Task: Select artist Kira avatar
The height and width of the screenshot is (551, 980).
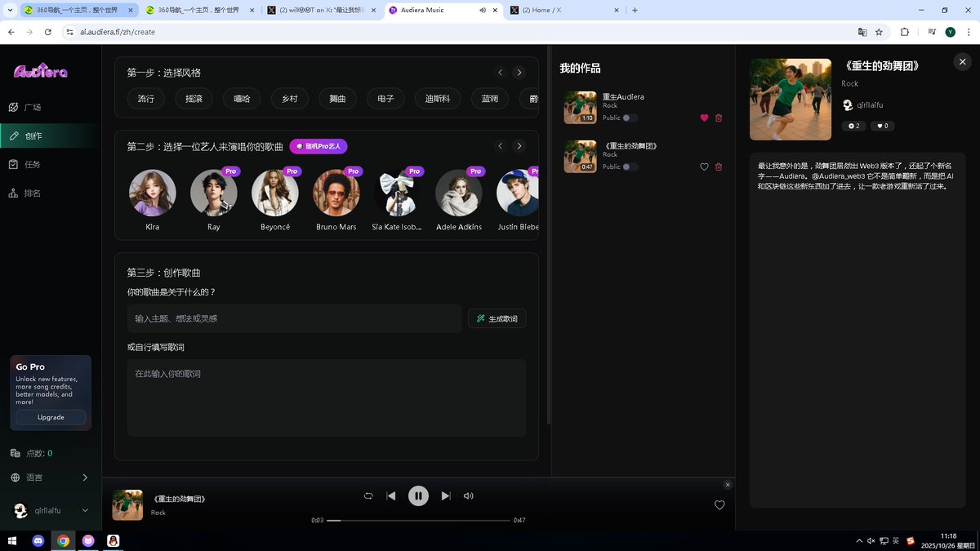Action: (x=153, y=193)
